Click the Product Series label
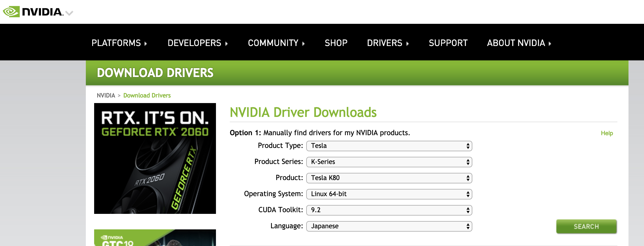 [279, 162]
